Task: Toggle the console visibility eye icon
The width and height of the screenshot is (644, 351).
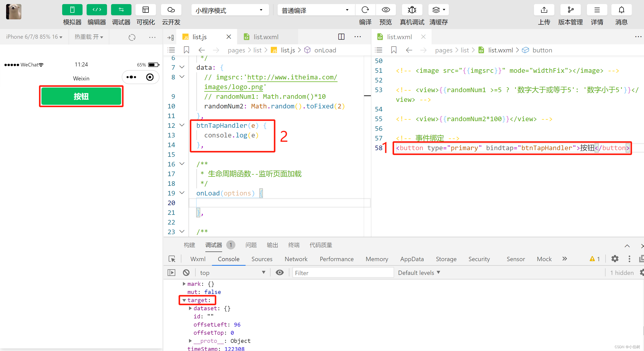Action: tap(279, 272)
